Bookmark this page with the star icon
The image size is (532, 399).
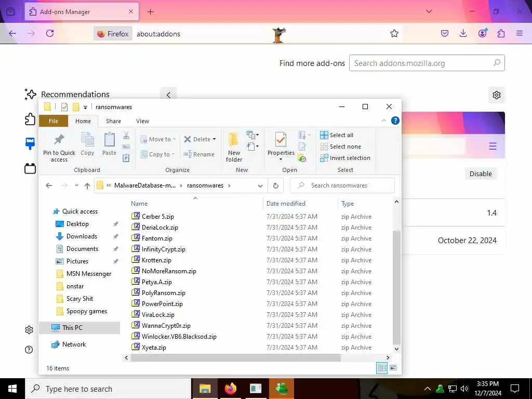394,33
